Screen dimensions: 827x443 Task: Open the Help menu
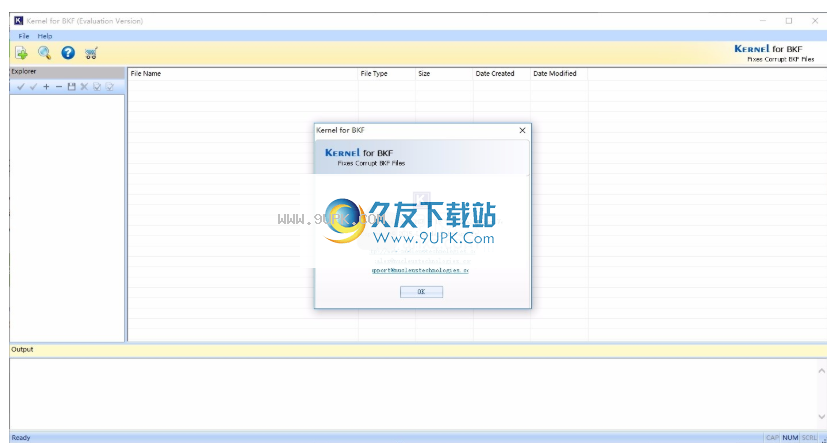click(45, 36)
